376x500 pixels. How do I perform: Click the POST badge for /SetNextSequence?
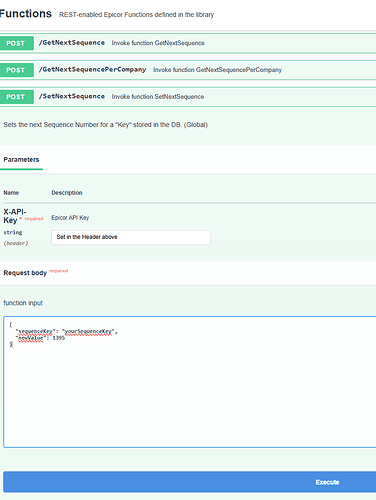tap(16, 97)
